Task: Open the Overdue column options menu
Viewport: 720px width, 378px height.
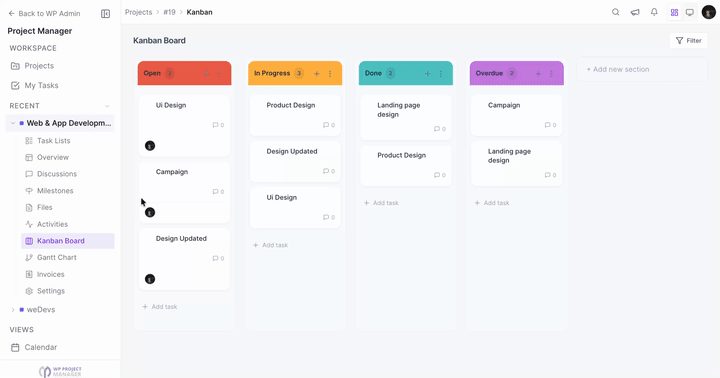Action: tap(551, 73)
